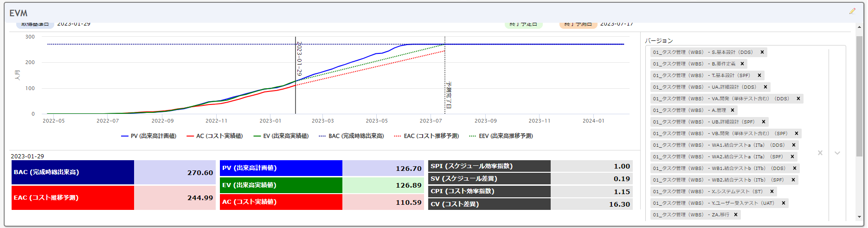Toggle EEV (出来高推移予測) legend series
The height and width of the screenshot is (228, 868).
pos(501,136)
